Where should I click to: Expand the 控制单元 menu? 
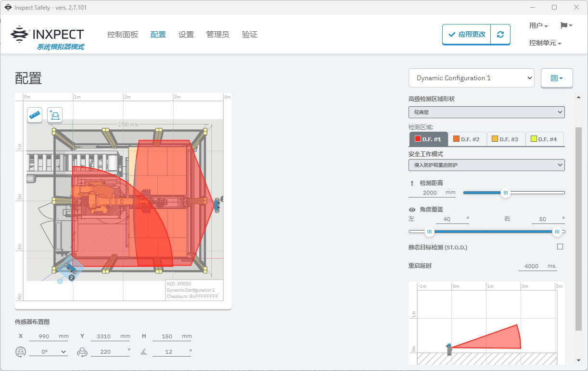545,43
